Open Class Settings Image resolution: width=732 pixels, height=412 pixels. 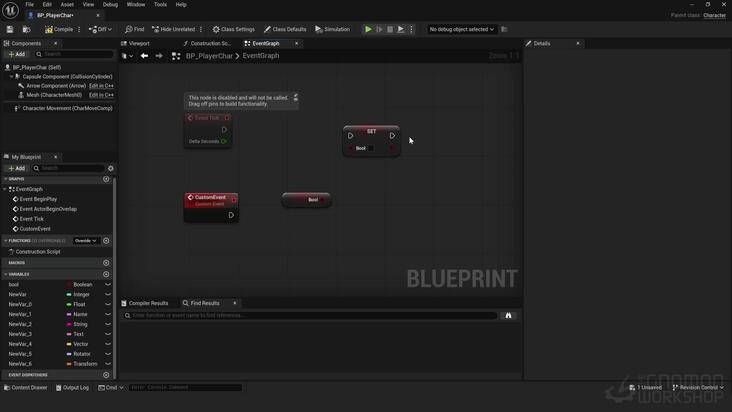pos(233,29)
